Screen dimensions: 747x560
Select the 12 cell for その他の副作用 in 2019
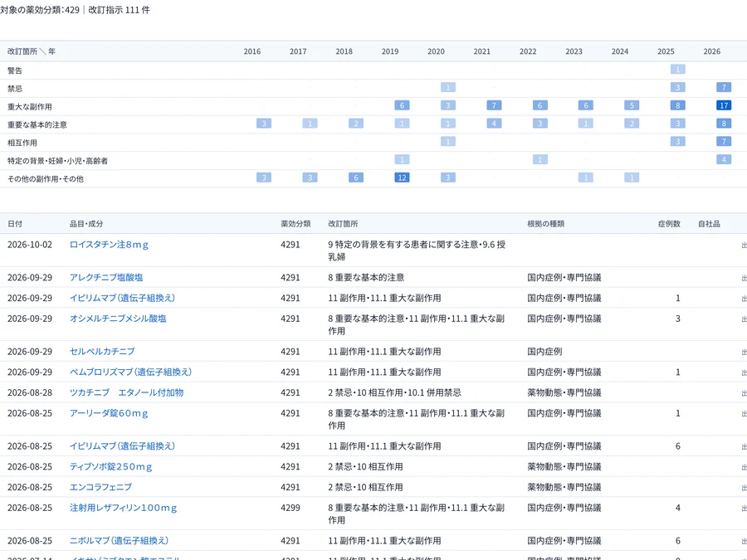[402, 178]
